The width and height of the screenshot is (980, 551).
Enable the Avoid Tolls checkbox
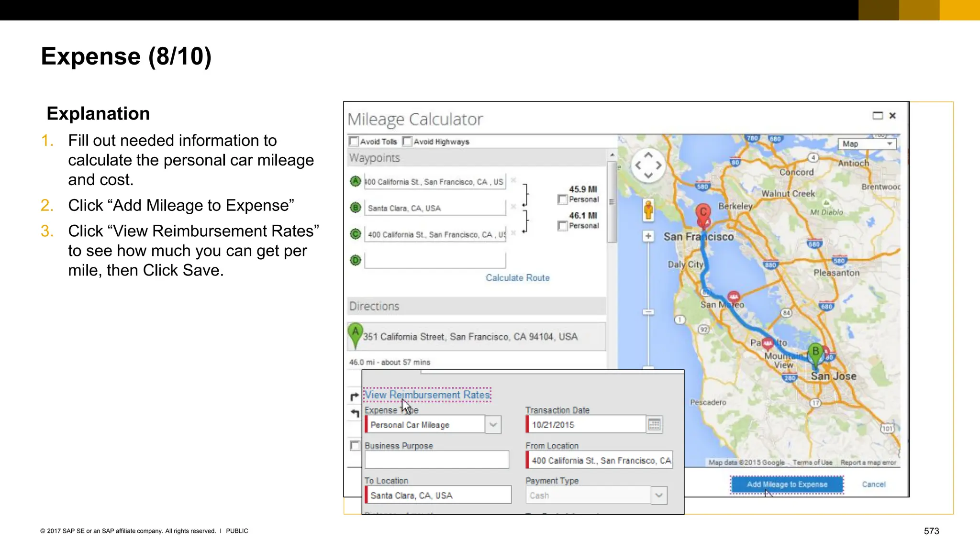coord(354,142)
